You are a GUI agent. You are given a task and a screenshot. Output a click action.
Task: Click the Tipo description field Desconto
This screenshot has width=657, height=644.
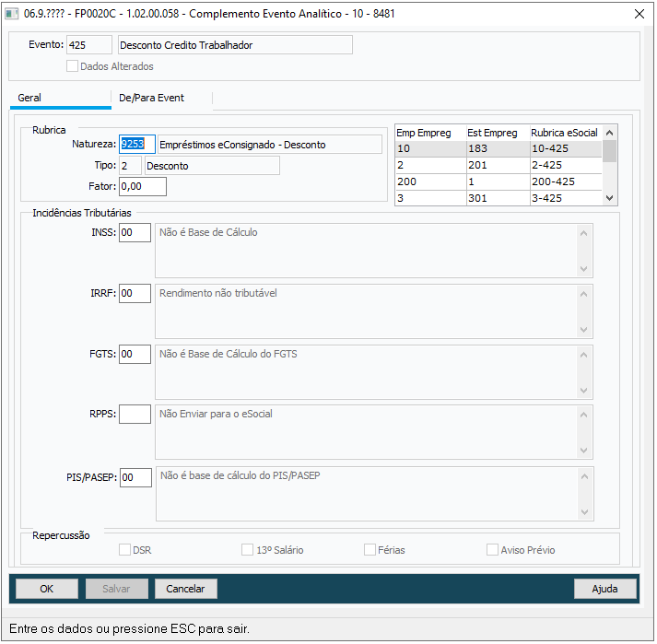pyautogui.click(x=212, y=166)
